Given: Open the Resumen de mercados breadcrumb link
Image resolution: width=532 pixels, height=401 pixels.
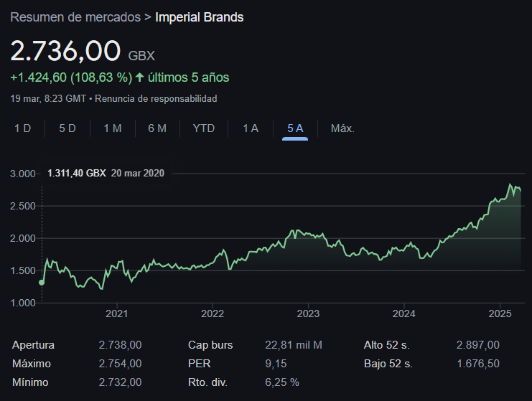Looking at the screenshot, I should point(75,17).
